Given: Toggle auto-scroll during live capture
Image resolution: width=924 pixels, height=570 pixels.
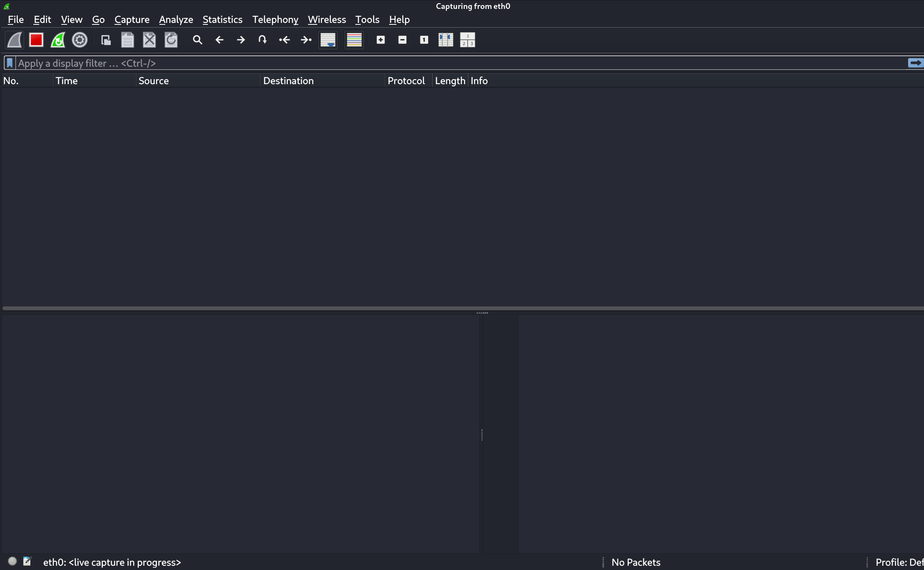Looking at the screenshot, I should [328, 40].
